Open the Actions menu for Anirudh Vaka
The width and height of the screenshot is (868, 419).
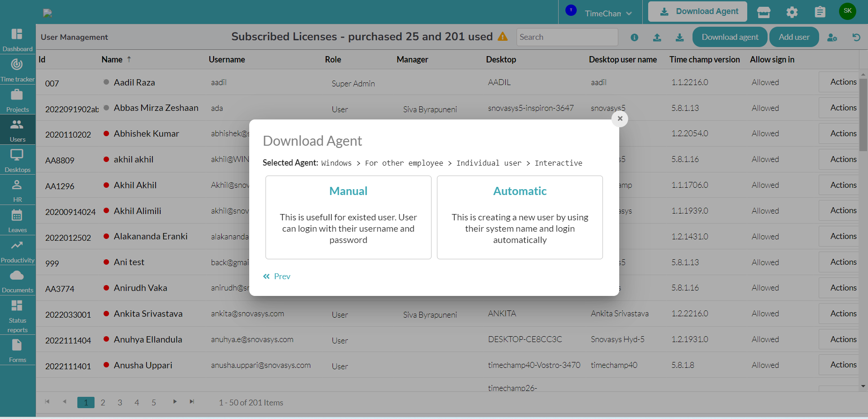[840, 288]
